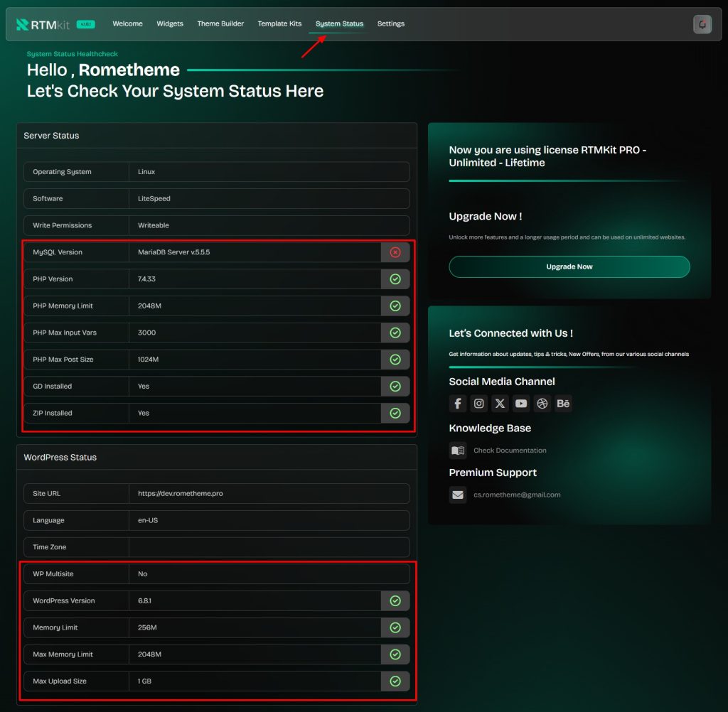Open the Dribbble social channel
Viewport: 728px width, 712px height.
[x=542, y=404]
